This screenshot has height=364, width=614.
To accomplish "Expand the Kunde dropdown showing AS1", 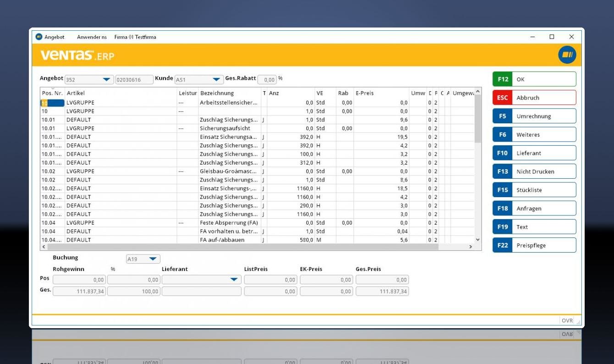I will (x=216, y=80).
